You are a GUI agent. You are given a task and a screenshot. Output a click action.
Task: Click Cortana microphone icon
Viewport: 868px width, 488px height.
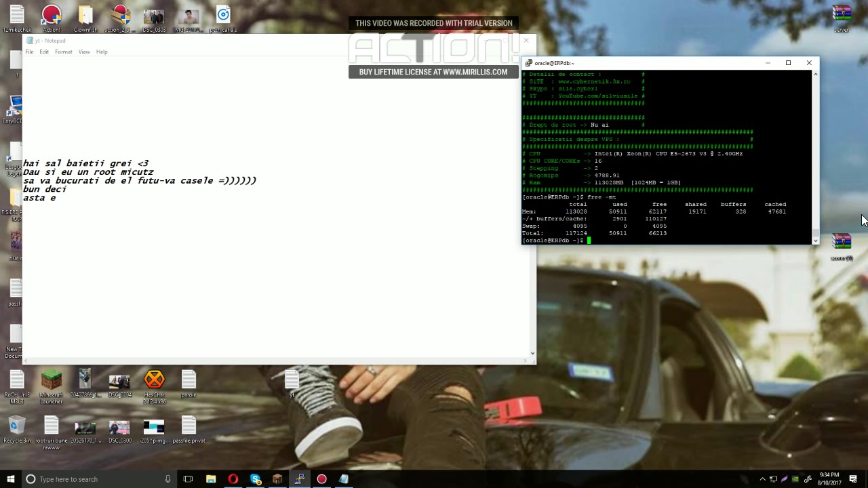click(167, 479)
